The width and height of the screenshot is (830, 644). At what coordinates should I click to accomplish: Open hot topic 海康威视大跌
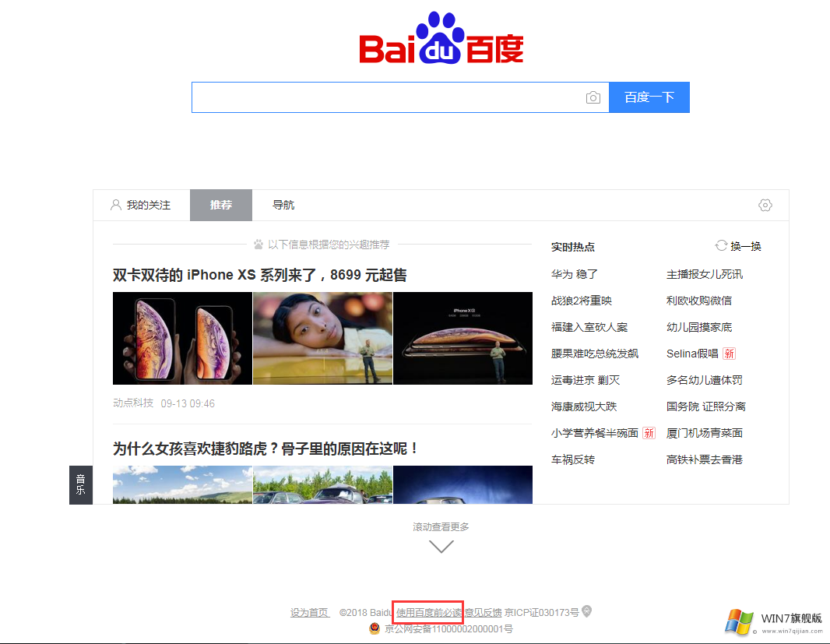point(584,406)
